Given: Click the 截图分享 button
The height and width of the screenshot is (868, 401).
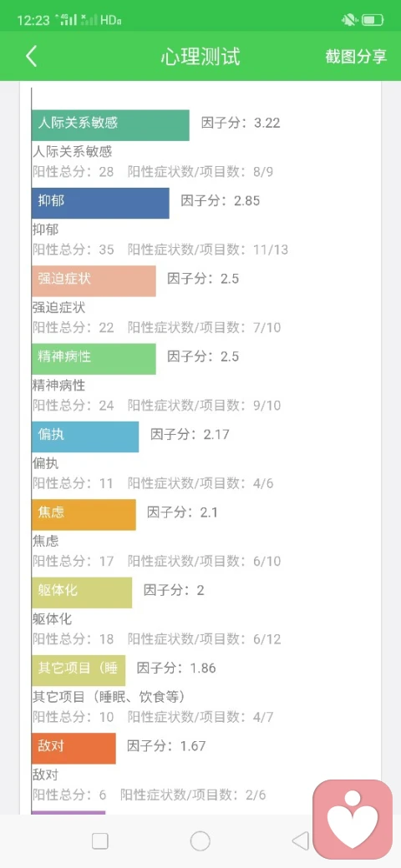Looking at the screenshot, I should pos(356,57).
